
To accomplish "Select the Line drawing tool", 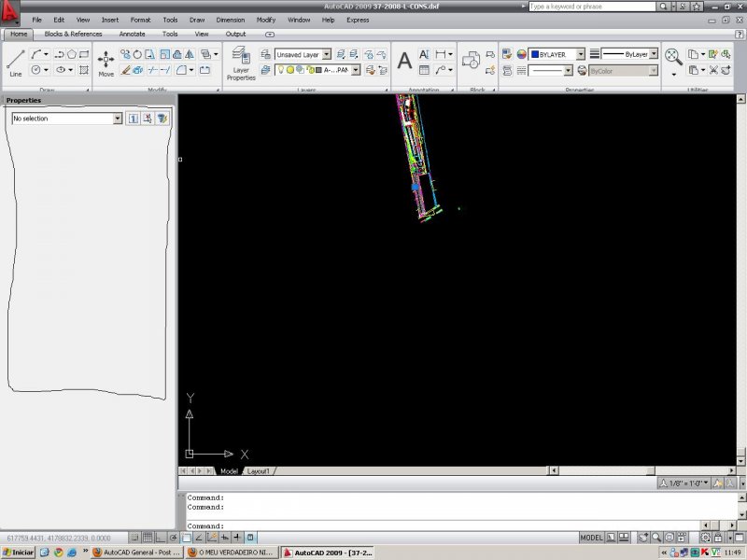I will pos(15,62).
